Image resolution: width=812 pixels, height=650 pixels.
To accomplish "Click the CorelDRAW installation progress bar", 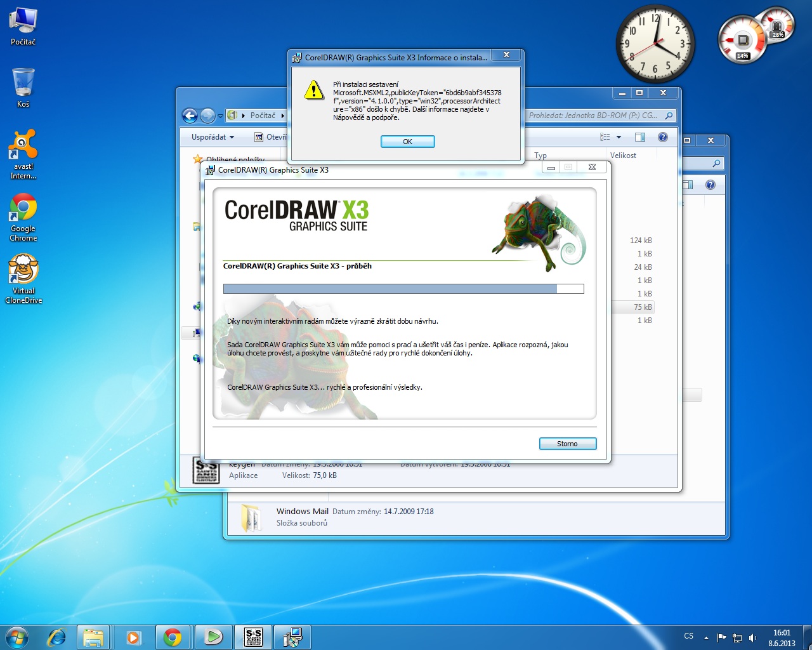I will coord(403,289).
